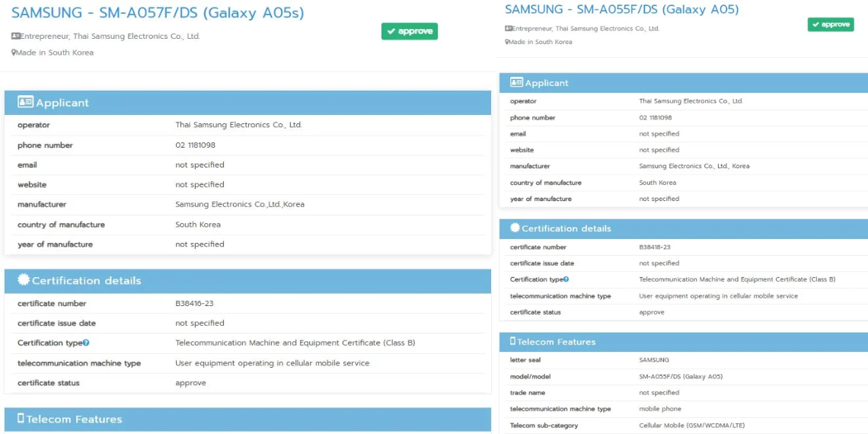Select manufacturer Samsung Electronics Co., Ltd., Korea in A05 panel

click(694, 166)
